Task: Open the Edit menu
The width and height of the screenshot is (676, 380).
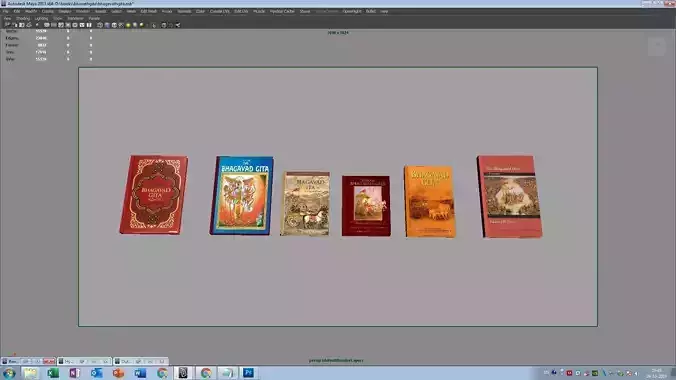Action: [x=17, y=12]
